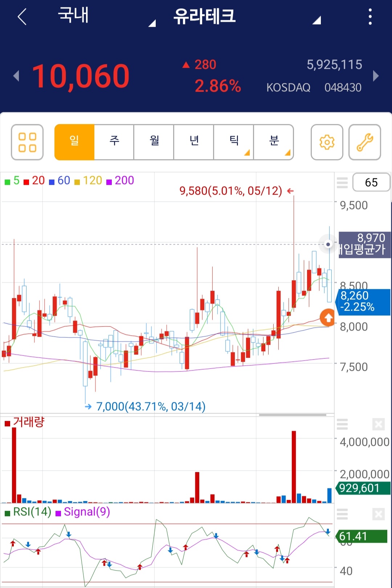The height and width of the screenshot is (588, 392).
Task: Tap the 8,260 -2.25% crosshair price label
Action: pyautogui.click(x=364, y=302)
